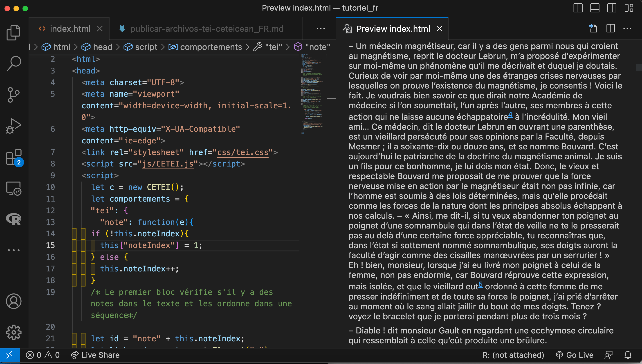Open the js/CETEI.js script link
The image size is (642, 364).
167,164
